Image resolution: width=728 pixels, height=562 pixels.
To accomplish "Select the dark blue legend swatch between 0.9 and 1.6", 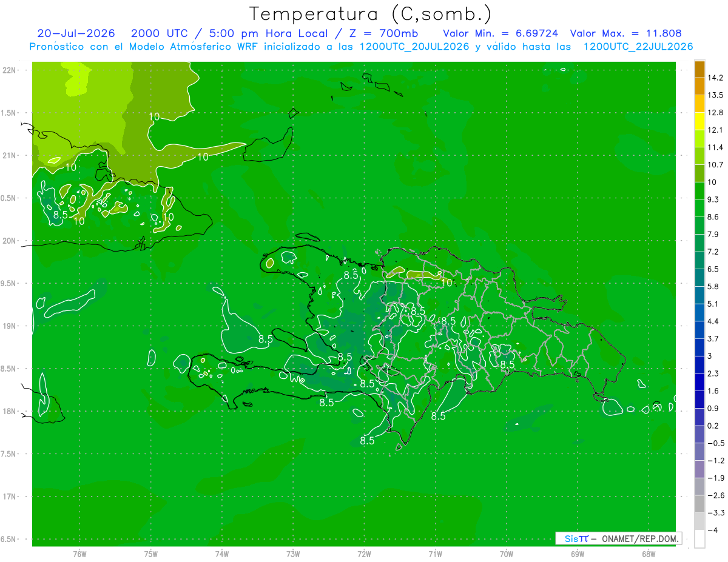I will tap(699, 400).
